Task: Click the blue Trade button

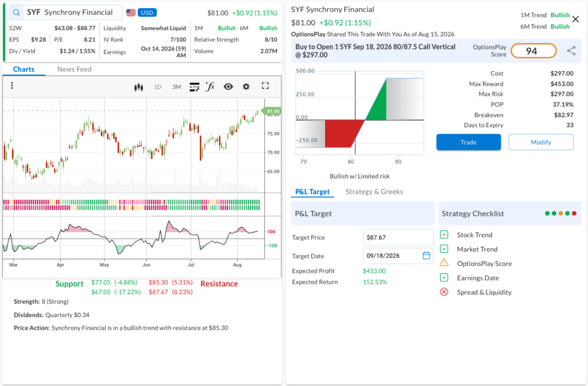Action: tap(469, 142)
